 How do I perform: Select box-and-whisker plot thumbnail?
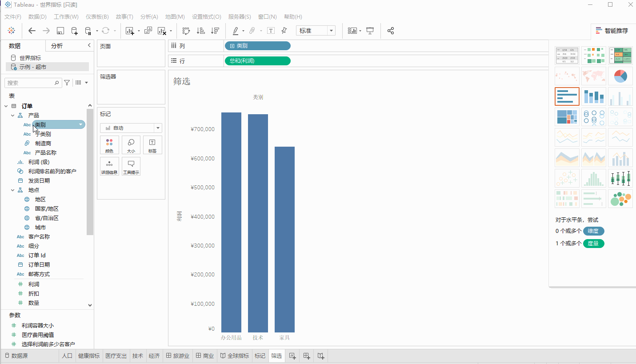tap(620, 178)
